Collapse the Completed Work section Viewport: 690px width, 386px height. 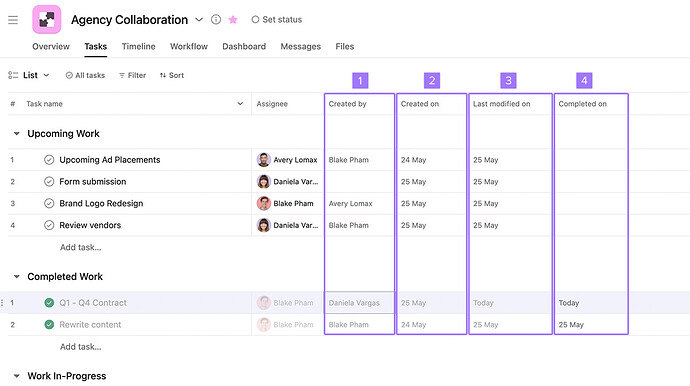pos(16,276)
